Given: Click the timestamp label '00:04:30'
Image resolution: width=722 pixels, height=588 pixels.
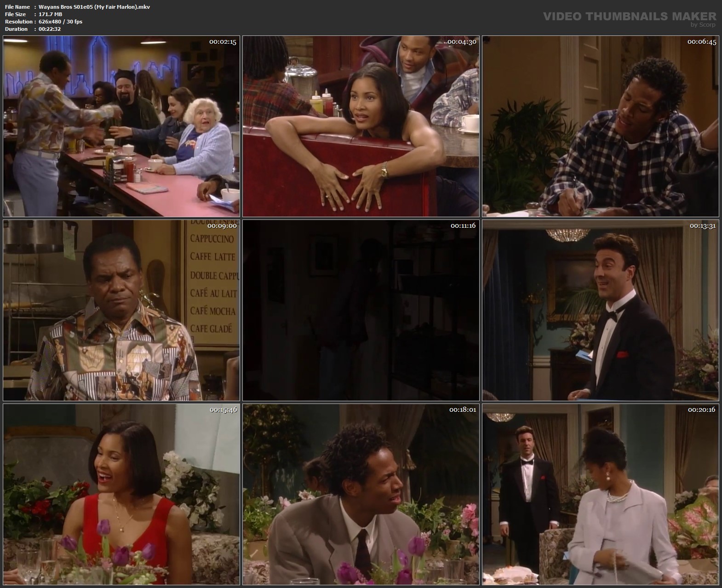Looking at the screenshot, I should pyautogui.click(x=462, y=42).
